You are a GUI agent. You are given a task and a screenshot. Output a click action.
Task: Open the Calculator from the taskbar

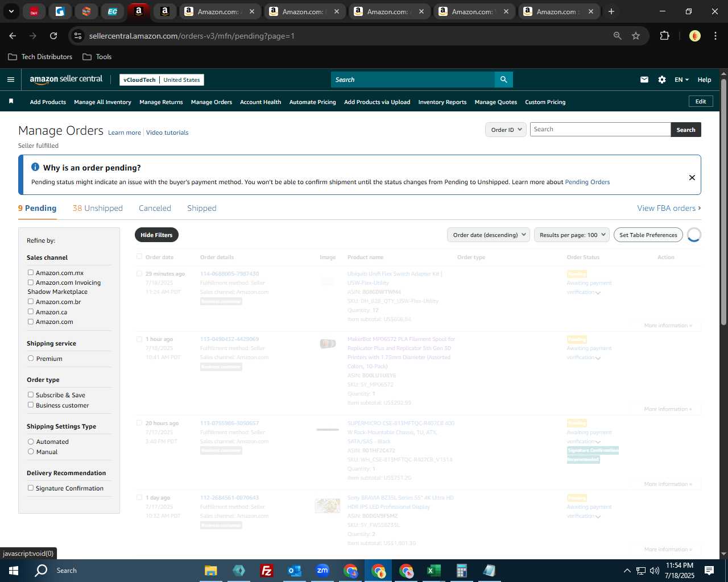461,571
